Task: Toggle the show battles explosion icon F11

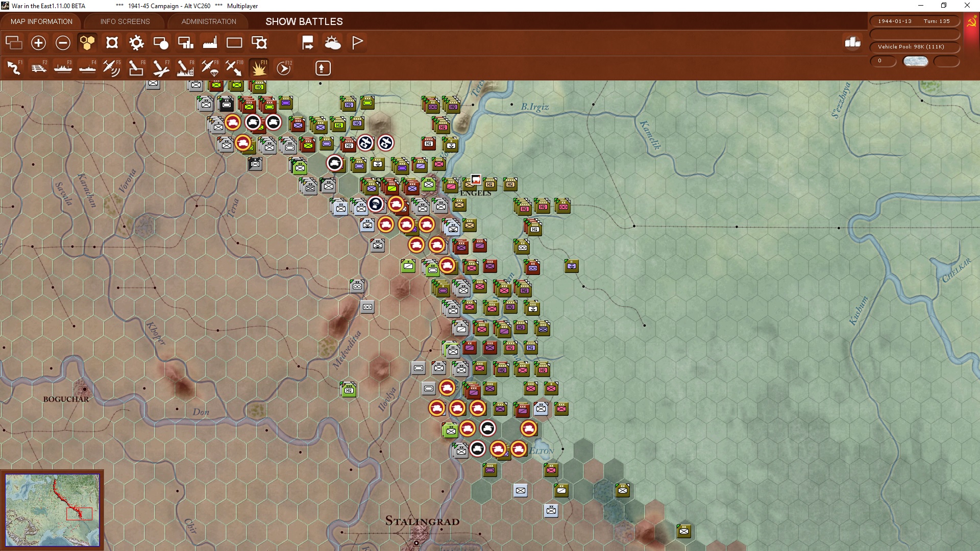Action: pos(259,68)
